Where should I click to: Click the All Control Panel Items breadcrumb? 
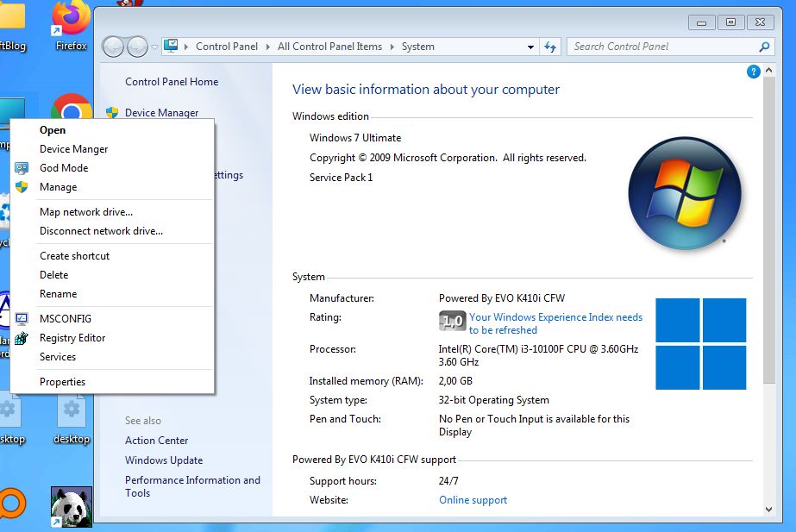point(329,47)
